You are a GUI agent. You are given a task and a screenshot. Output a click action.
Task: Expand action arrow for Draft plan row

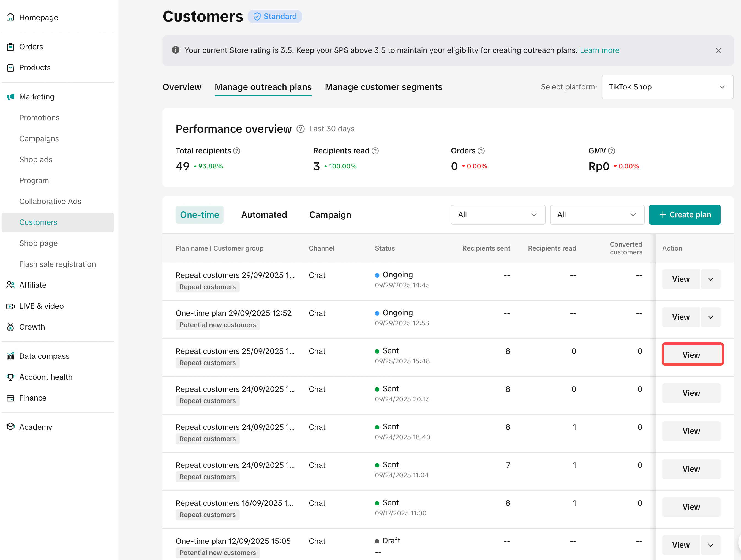710,545
